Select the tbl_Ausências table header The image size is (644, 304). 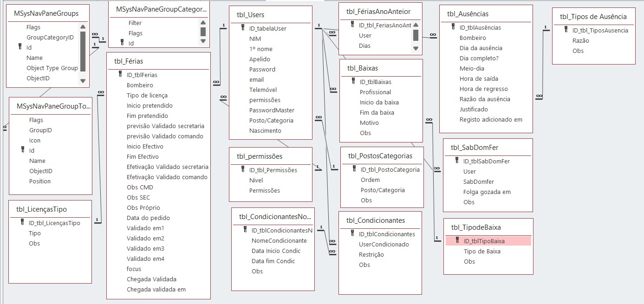click(468, 14)
